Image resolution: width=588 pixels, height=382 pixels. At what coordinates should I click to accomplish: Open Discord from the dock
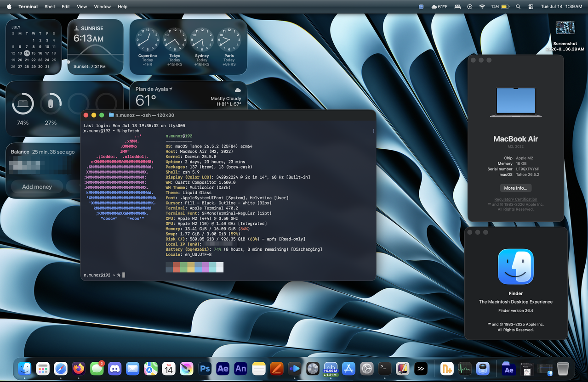point(114,368)
